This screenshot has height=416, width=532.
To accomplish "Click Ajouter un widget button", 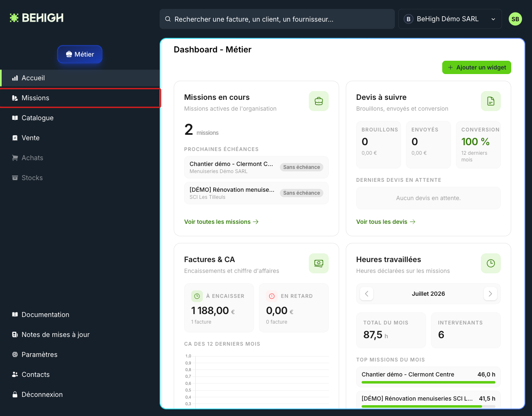I will 477,67.
